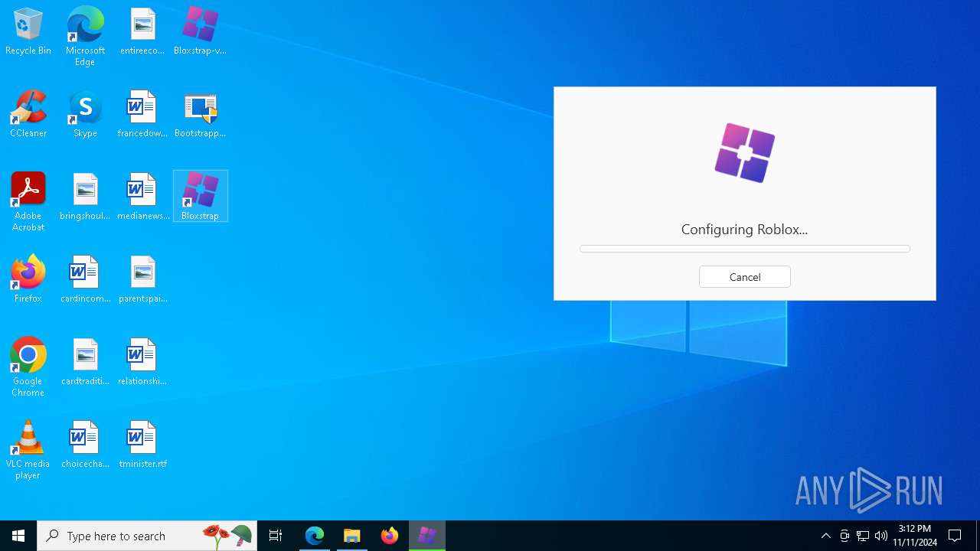Open Task View from the taskbar
980x551 pixels.
[x=276, y=536]
